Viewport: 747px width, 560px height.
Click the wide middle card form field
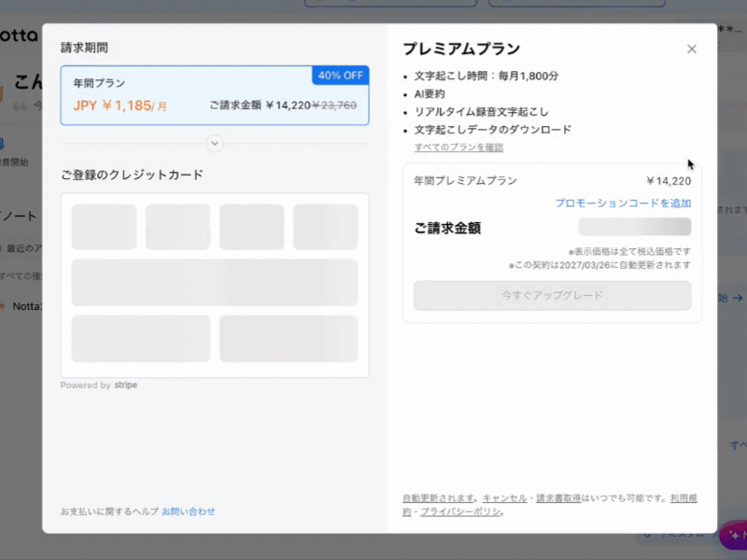click(x=214, y=283)
